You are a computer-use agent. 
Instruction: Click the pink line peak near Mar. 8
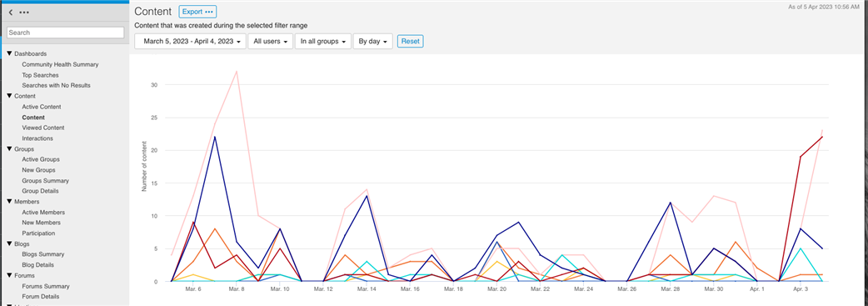237,71
